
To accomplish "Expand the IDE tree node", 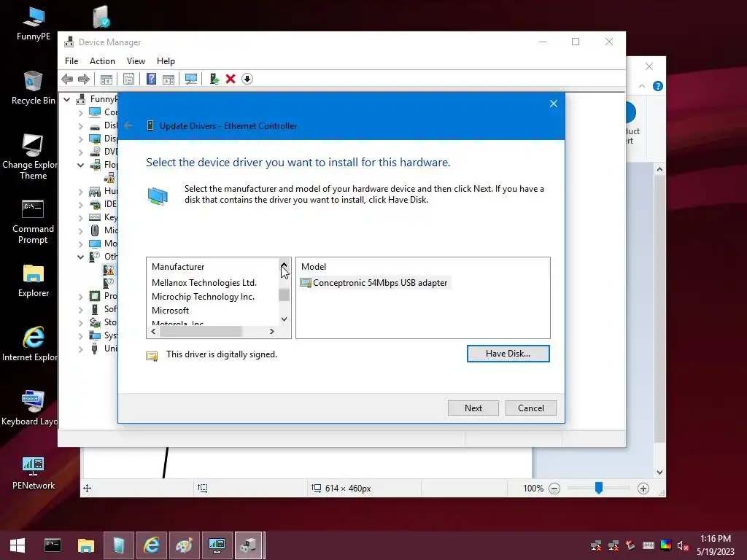I will (80, 204).
